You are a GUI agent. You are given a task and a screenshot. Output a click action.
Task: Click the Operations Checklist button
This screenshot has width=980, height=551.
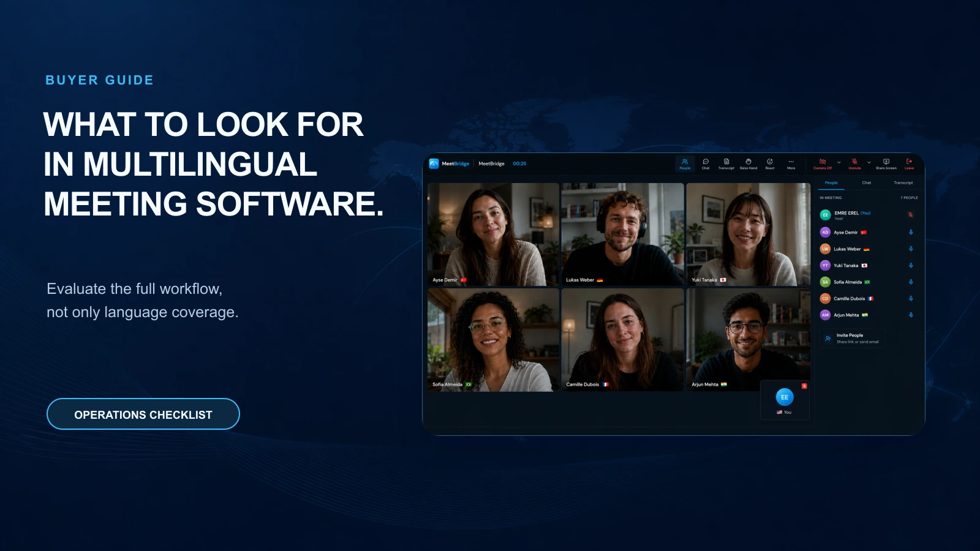(x=143, y=414)
